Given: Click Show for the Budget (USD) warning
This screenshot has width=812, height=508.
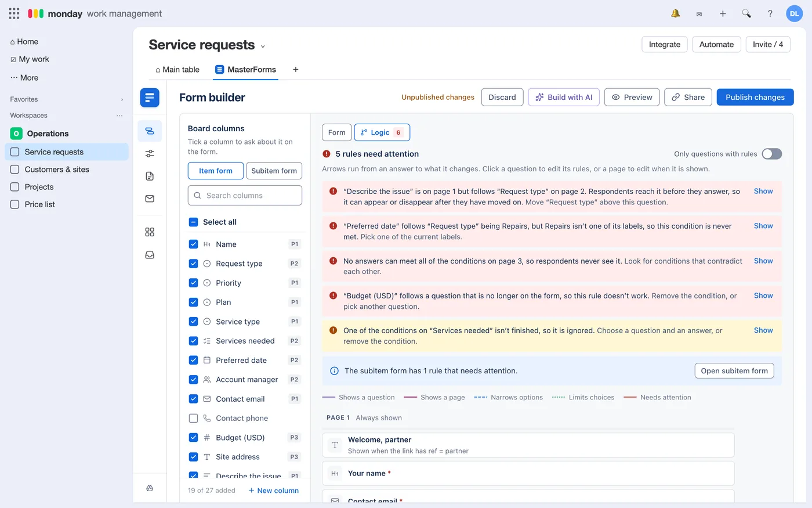Looking at the screenshot, I should (x=763, y=296).
